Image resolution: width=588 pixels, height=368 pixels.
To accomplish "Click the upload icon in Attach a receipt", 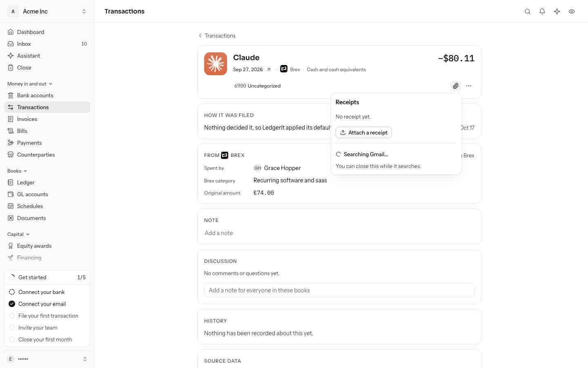I will point(343,132).
